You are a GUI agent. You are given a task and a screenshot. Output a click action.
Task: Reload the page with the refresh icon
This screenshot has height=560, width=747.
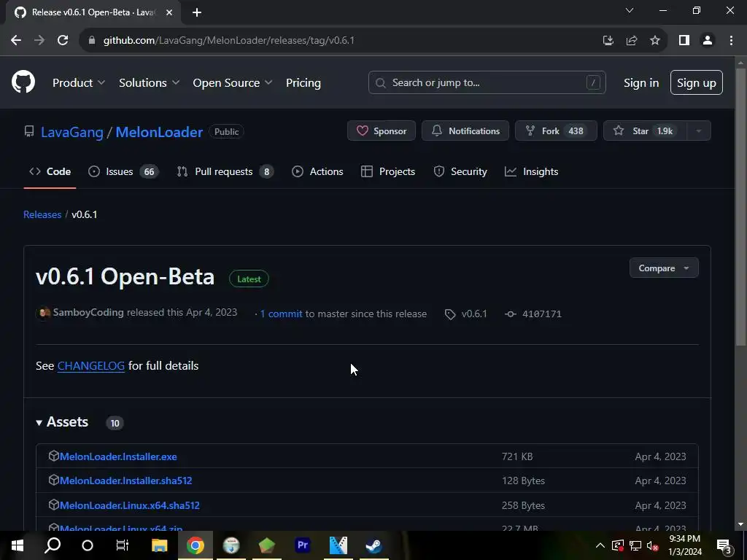click(63, 40)
